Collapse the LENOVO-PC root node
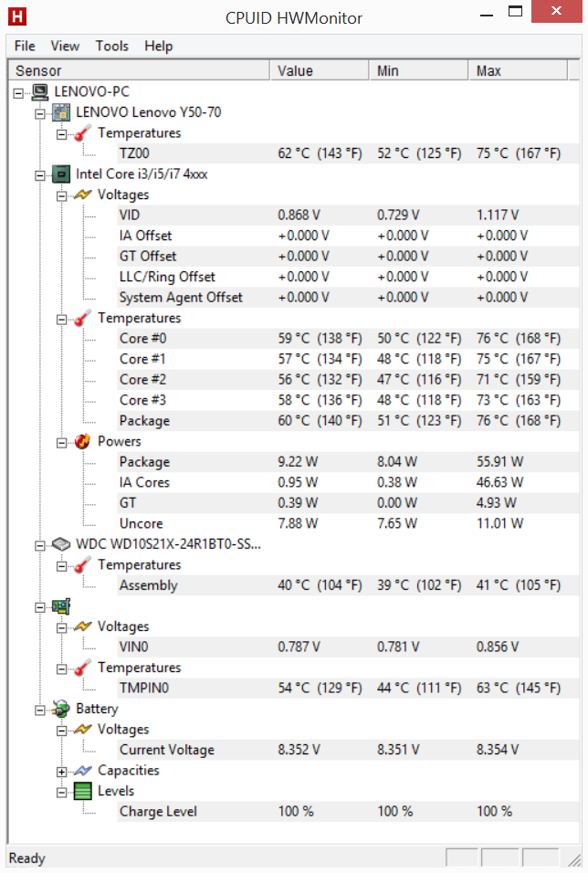The height and width of the screenshot is (873, 588). pyautogui.click(x=18, y=93)
